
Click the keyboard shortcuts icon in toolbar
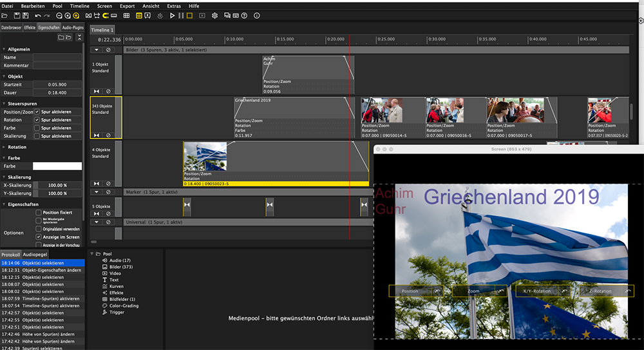(236, 15)
